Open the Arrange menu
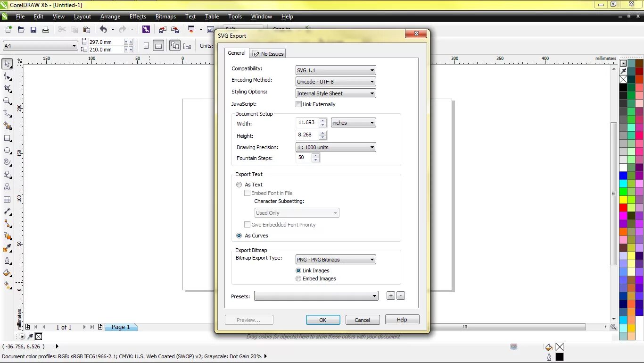Viewport: 644px width, 363px height. click(x=110, y=17)
